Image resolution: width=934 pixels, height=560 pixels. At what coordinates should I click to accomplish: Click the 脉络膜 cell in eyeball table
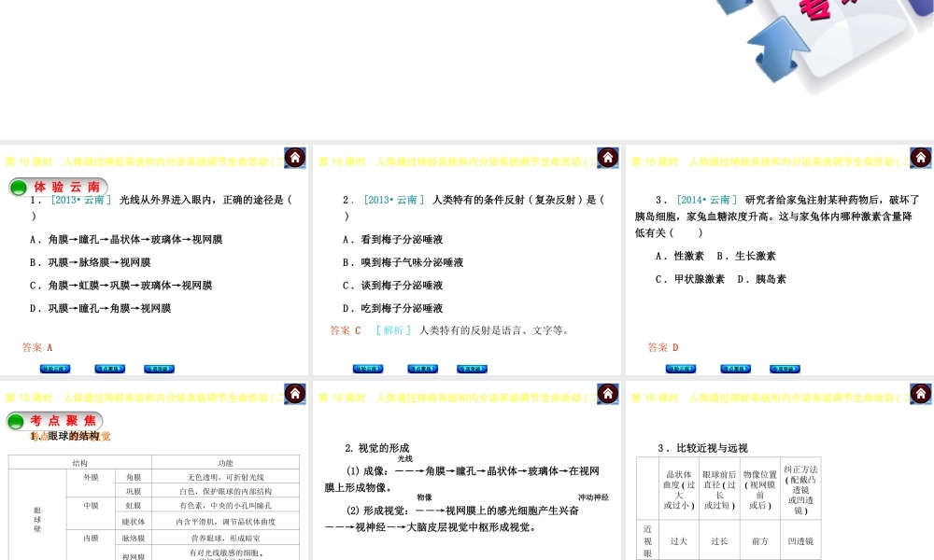(134, 538)
